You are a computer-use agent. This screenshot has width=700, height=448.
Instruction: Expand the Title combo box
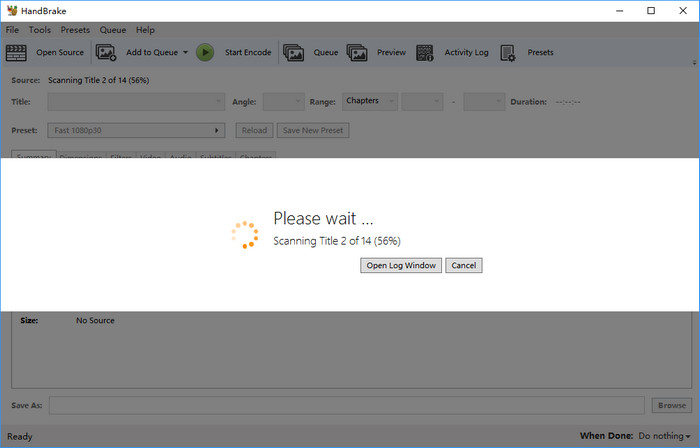(136, 102)
